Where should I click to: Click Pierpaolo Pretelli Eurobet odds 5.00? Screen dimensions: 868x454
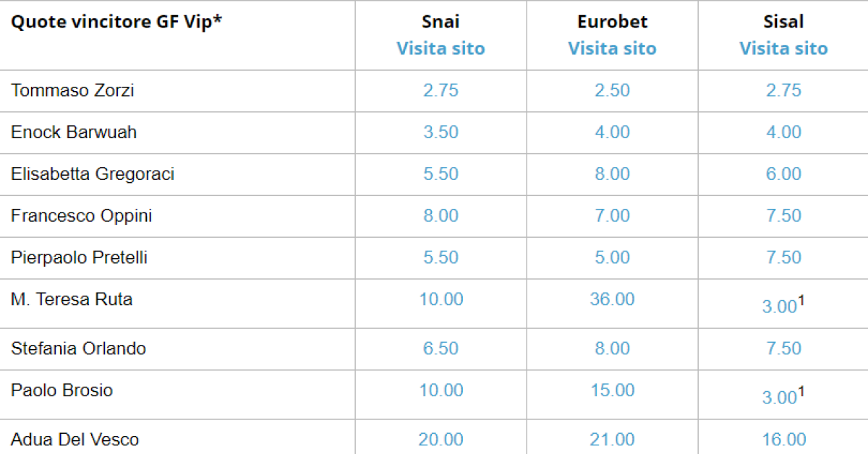click(612, 258)
